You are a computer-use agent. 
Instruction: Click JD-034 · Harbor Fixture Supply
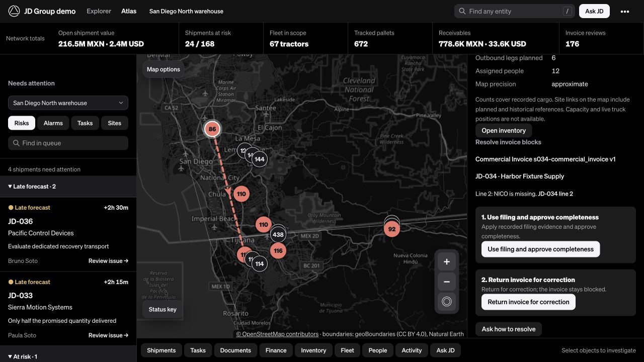tap(520, 176)
